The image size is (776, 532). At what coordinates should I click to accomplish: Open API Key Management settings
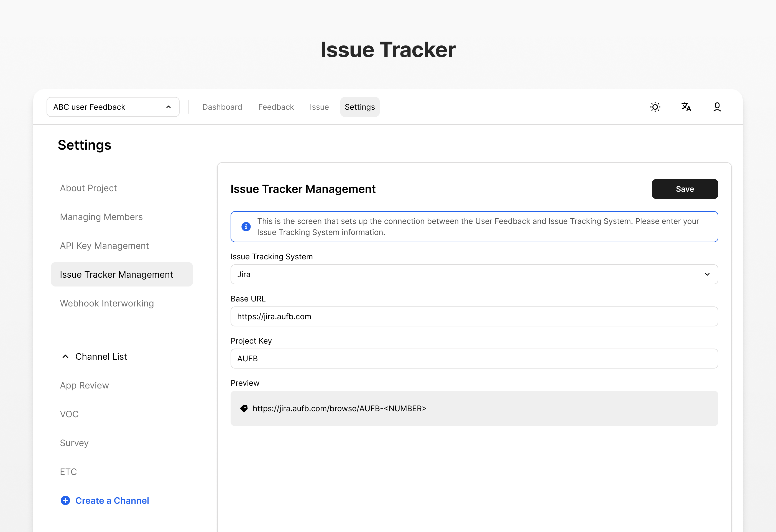[104, 246]
